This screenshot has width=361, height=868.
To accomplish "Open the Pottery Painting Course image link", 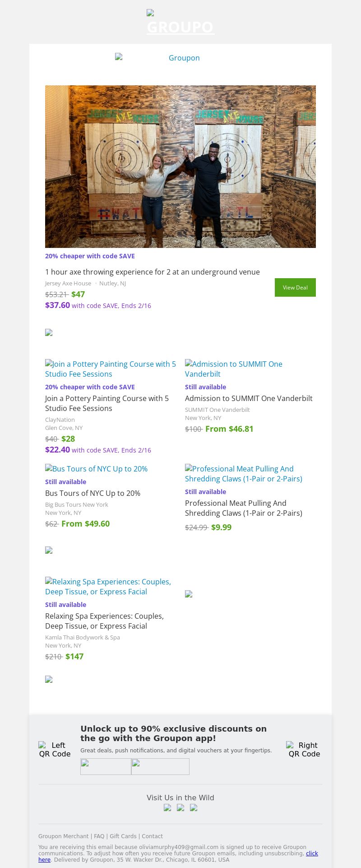I will pyautogui.click(x=111, y=369).
